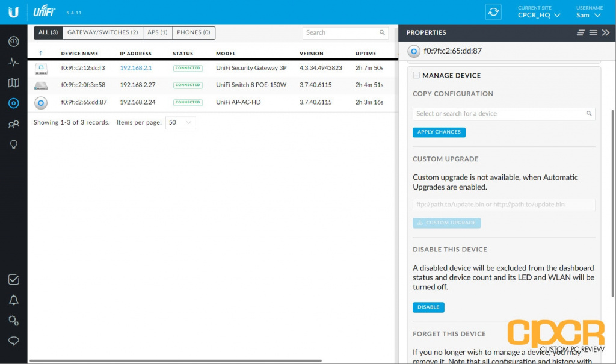Open the live chat support icon
The image size is (616, 364).
[13, 341]
